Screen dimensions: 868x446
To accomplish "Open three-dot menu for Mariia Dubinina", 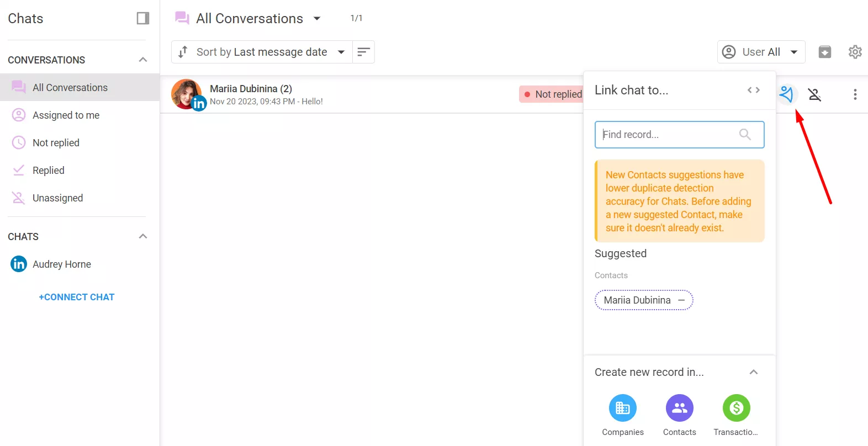I will point(855,94).
